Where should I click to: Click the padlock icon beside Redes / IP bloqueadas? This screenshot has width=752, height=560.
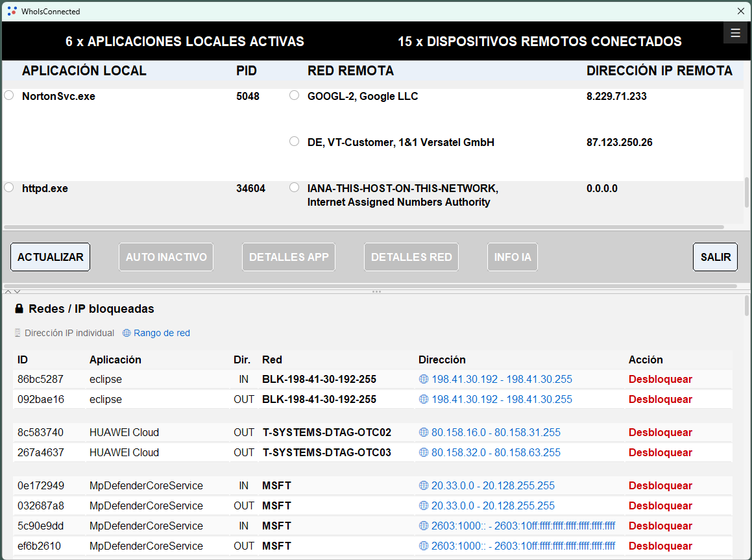click(19, 309)
